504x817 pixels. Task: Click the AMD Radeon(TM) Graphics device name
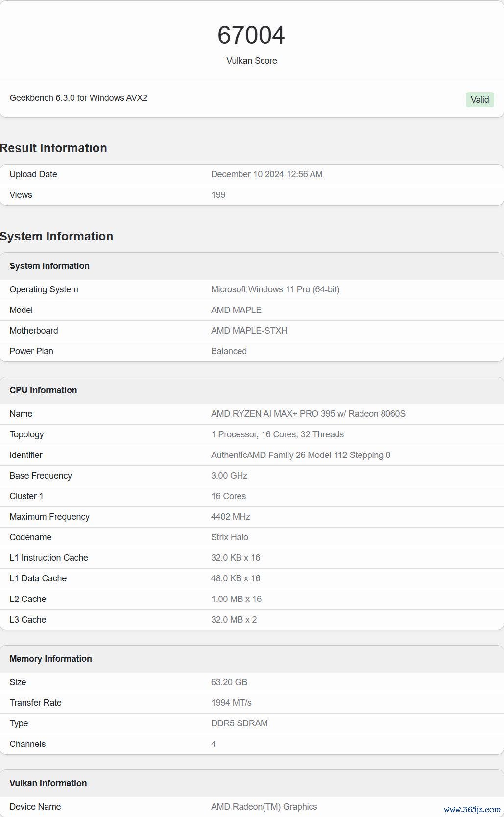coord(264,807)
